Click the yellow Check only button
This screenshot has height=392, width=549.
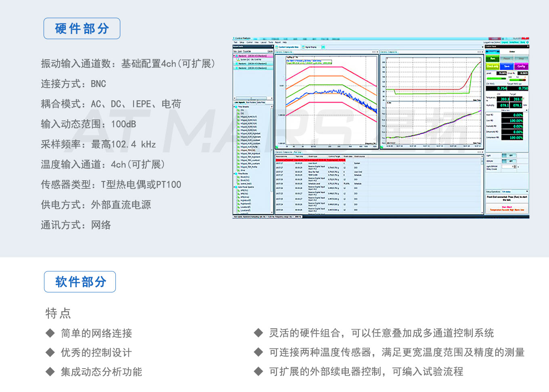pyautogui.click(x=492, y=66)
